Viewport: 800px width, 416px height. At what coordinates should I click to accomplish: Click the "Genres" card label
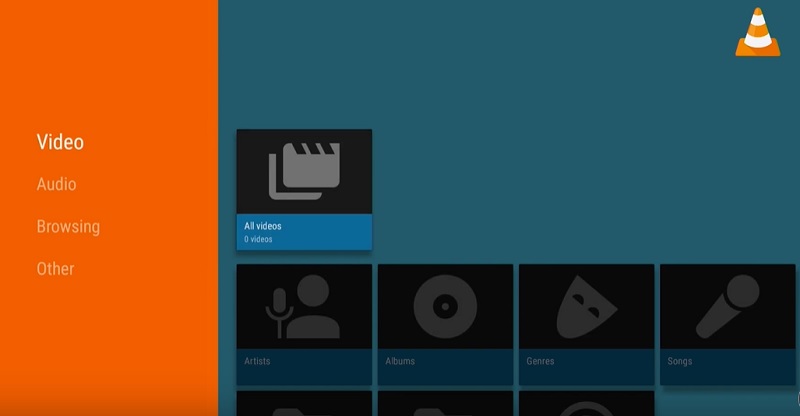(x=540, y=361)
